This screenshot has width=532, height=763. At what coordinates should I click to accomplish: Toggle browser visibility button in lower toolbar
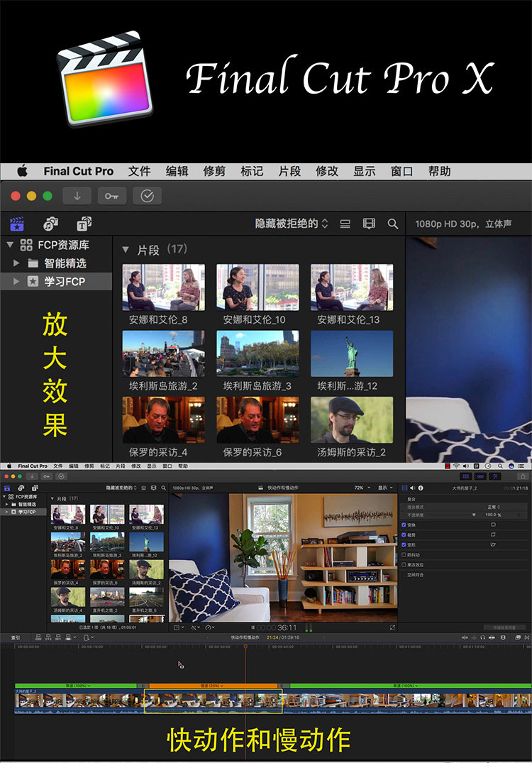[x=465, y=476]
